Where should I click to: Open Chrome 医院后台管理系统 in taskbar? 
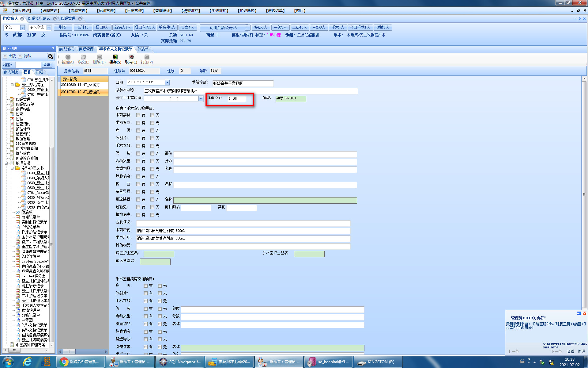click(81, 362)
